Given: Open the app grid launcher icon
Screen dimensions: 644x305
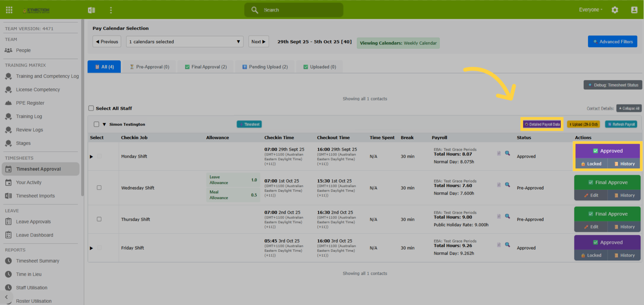Looking at the screenshot, I should pyautogui.click(x=9, y=10).
